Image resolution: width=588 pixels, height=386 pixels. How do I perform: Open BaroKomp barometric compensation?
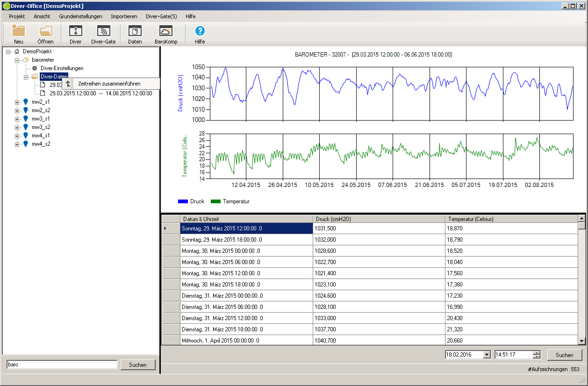(166, 34)
